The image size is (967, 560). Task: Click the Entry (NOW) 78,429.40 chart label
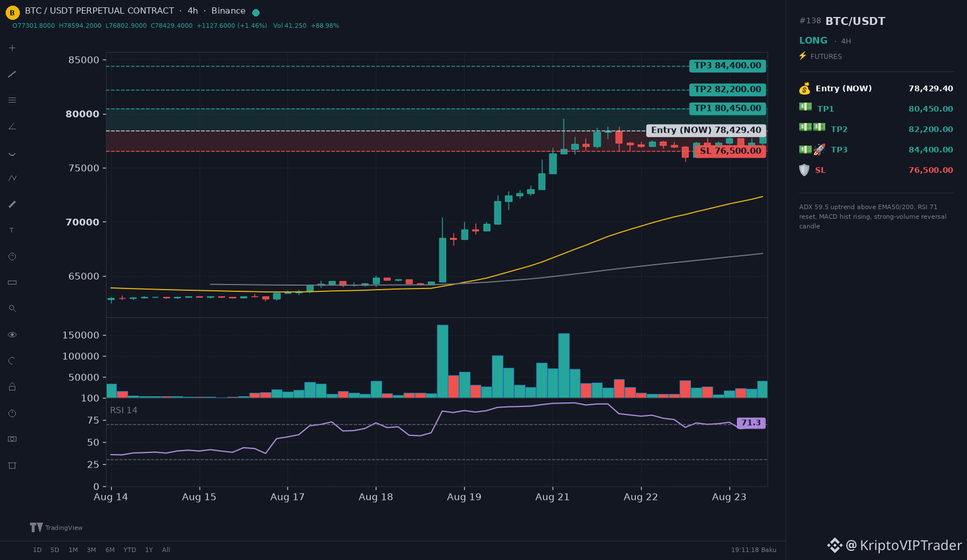click(x=706, y=130)
